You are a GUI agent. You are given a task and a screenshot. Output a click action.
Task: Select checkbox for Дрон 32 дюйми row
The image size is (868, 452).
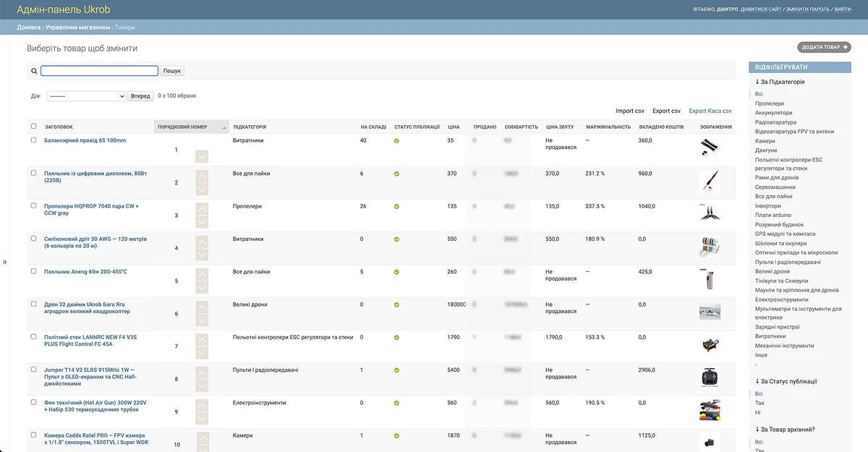click(33, 304)
